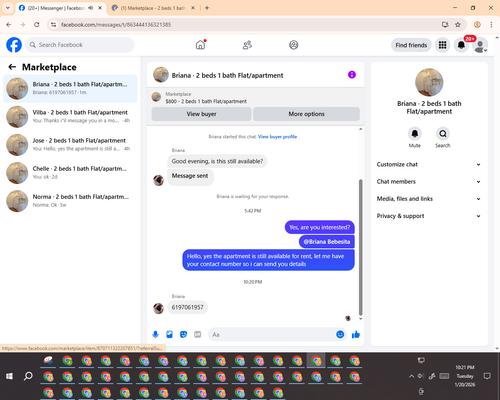500x400 pixels.
Task: Open the Briana conversation in list
Action: pyautogui.click(x=70, y=89)
